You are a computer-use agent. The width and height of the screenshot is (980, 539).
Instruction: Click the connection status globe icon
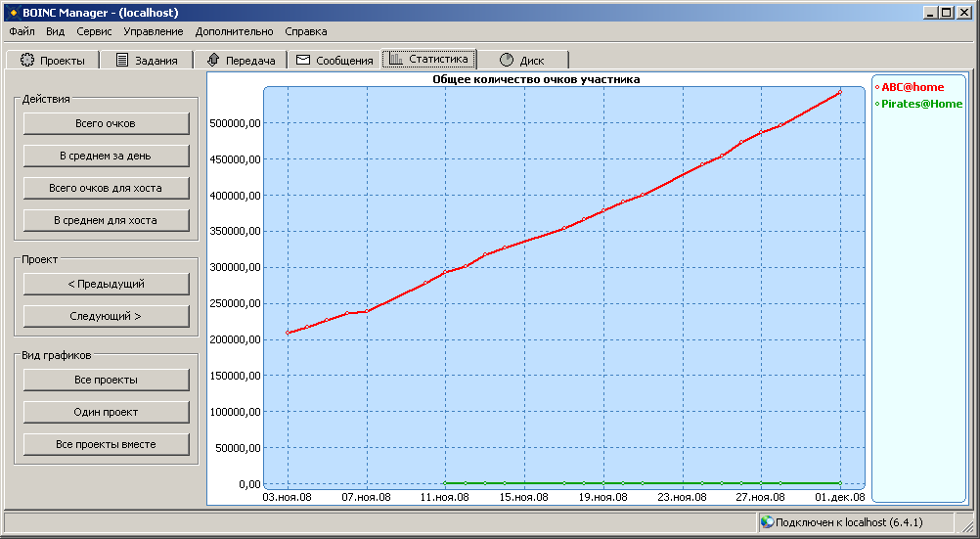click(767, 522)
